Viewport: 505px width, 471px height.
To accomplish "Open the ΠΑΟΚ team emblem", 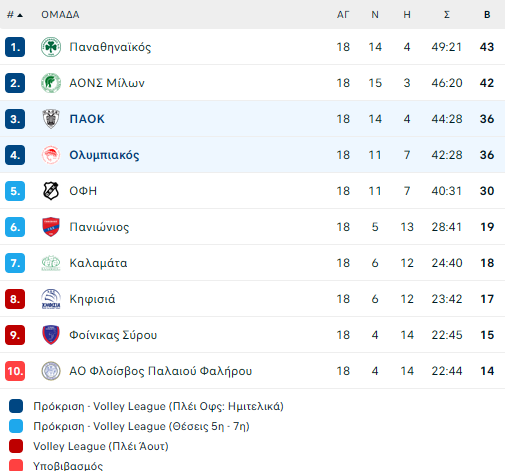I will click(x=51, y=119).
